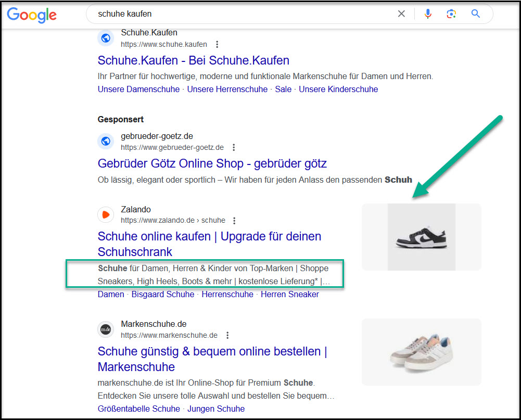This screenshot has height=420, width=521.
Task: Open 'Schuhe günstig & bequem online bestellen' result
Action: pos(212,359)
